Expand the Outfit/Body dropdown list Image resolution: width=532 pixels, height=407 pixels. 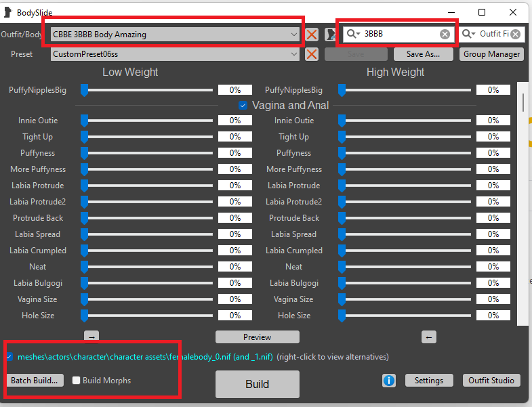coord(293,34)
